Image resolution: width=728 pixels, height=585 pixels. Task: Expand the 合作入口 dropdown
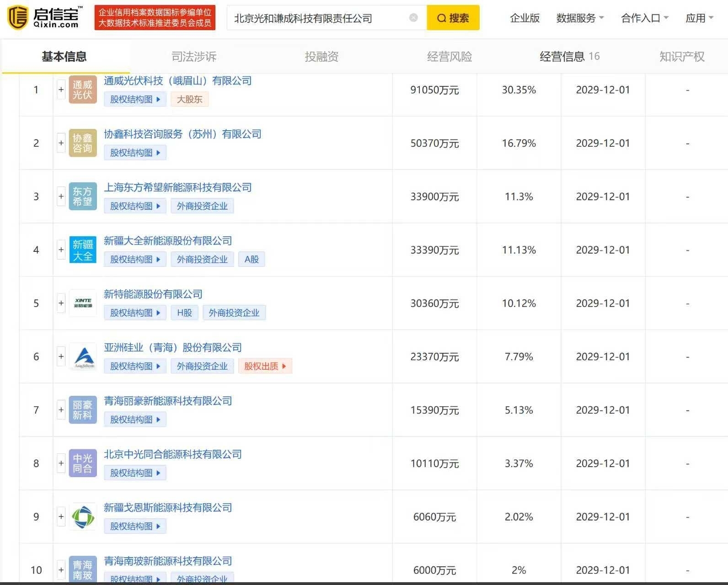645,18
